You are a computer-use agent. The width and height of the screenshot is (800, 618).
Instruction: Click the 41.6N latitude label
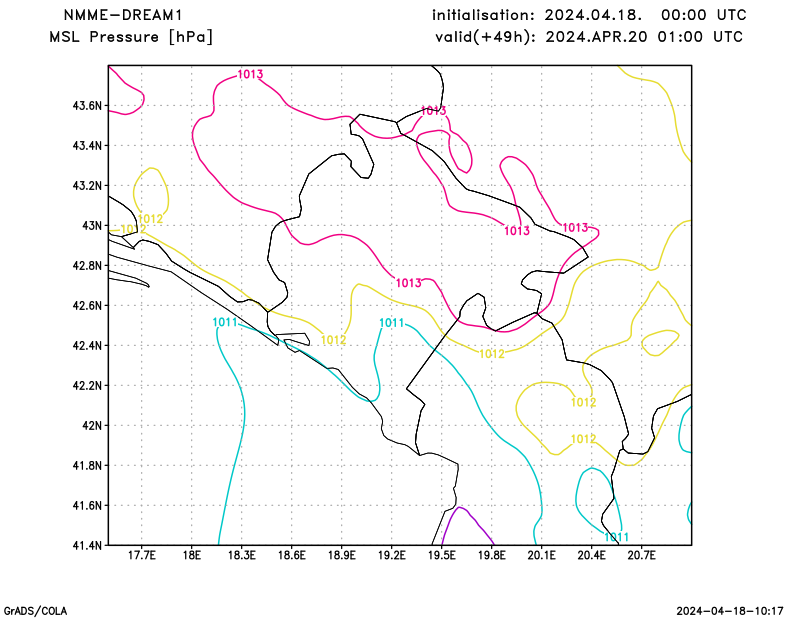click(x=87, y=506)
